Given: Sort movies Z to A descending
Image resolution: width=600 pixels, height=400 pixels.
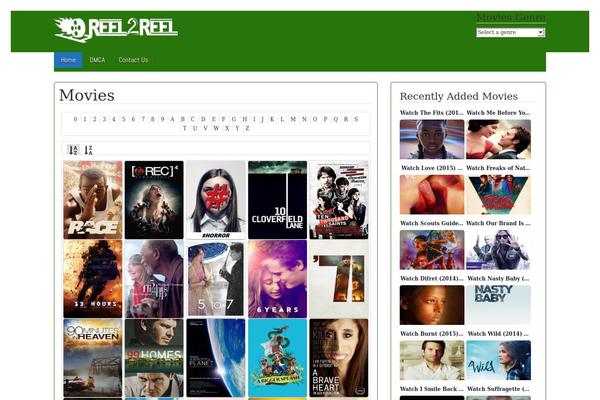Looking at the screenshot, I should click(88, 150).
